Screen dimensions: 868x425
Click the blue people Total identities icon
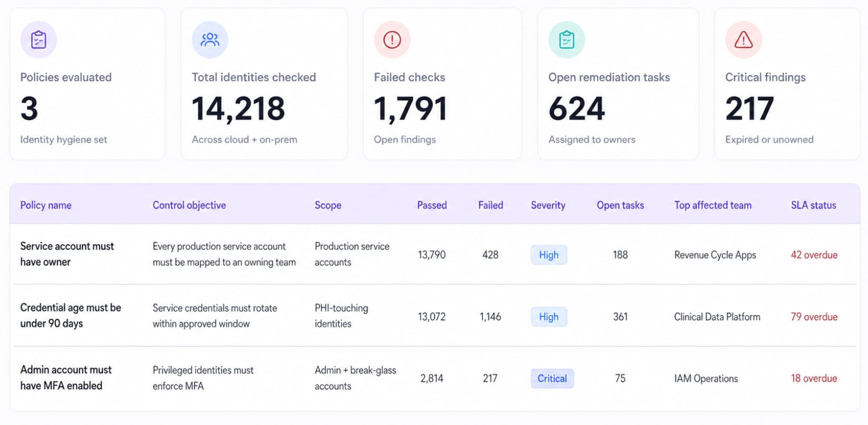click(210, 40)
